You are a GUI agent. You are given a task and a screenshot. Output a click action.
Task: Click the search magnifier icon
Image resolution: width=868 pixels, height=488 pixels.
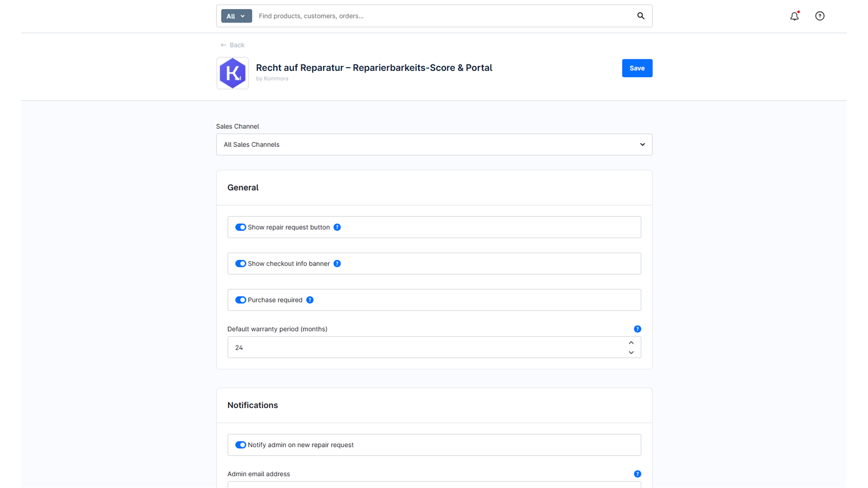[641, 16]
